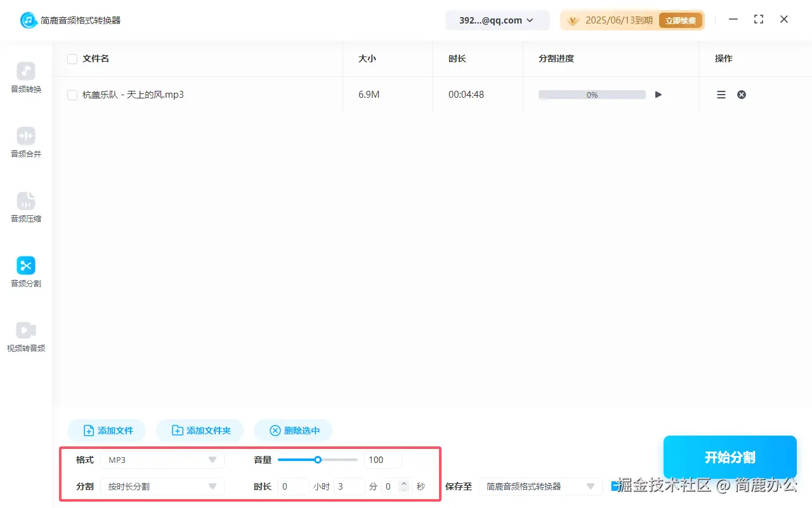812x508 pixels.
Task: Open the 视频转音频 sidebar tool
Action: point(26,337)
